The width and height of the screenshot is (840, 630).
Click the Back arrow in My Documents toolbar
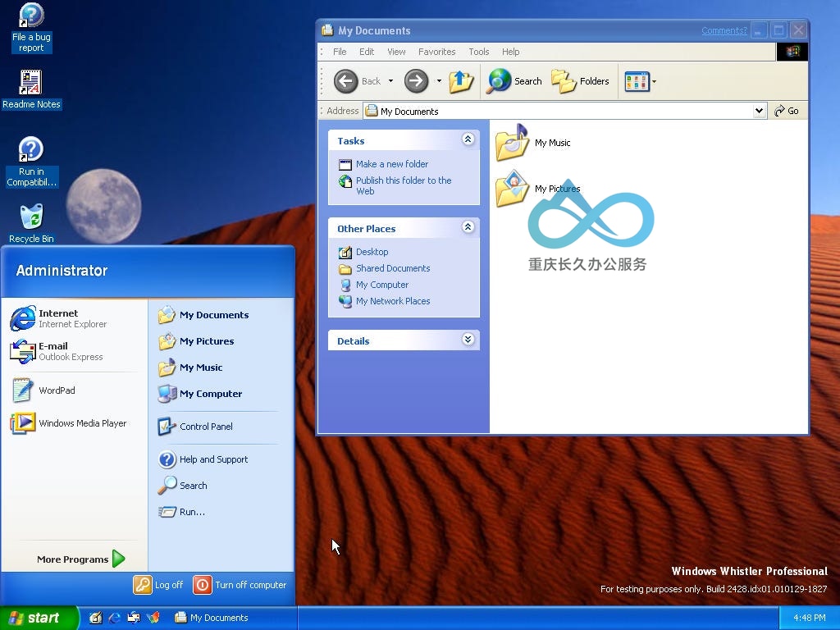click(x=346, y=81)
